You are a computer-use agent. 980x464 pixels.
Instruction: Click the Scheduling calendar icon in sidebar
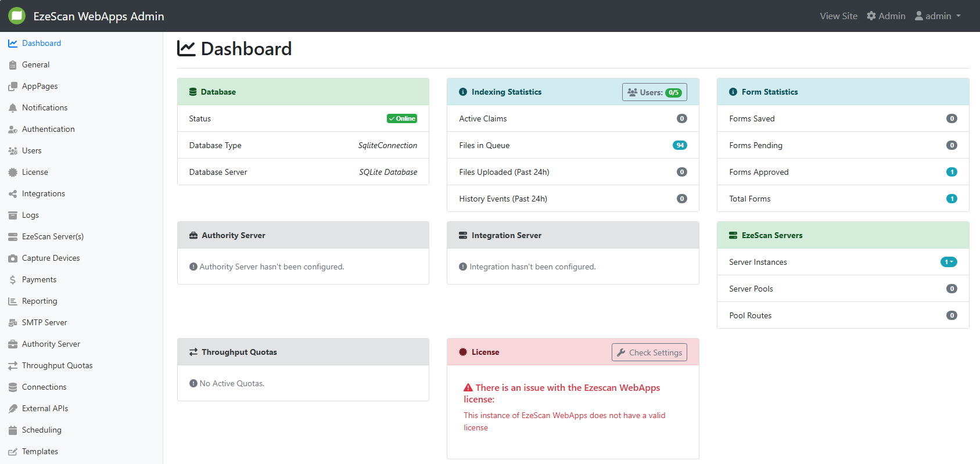tap(13, 430)
